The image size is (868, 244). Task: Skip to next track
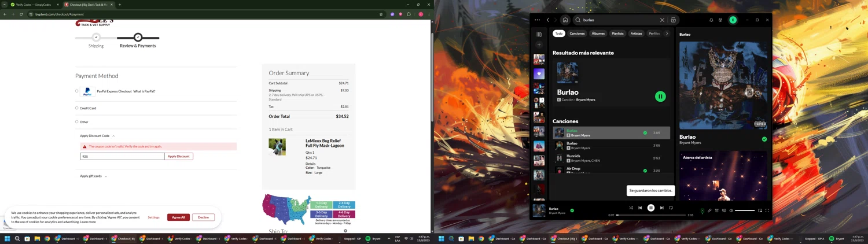coord(662,208)
